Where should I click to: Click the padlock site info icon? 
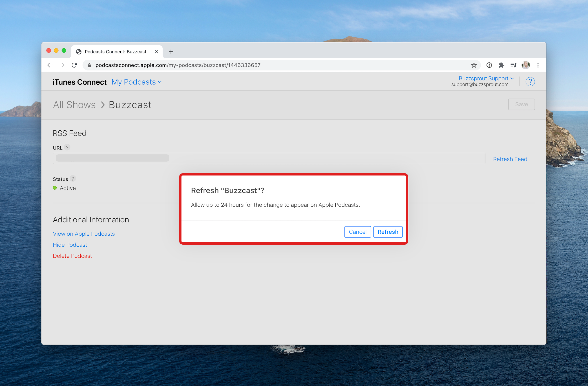click(89, 65)
